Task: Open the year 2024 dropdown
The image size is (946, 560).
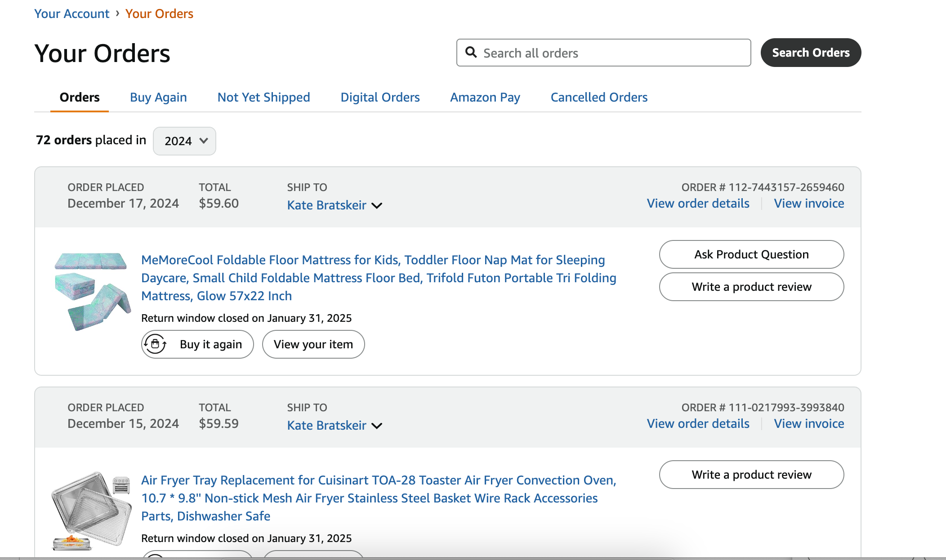Action: click(x=184, y=141)
